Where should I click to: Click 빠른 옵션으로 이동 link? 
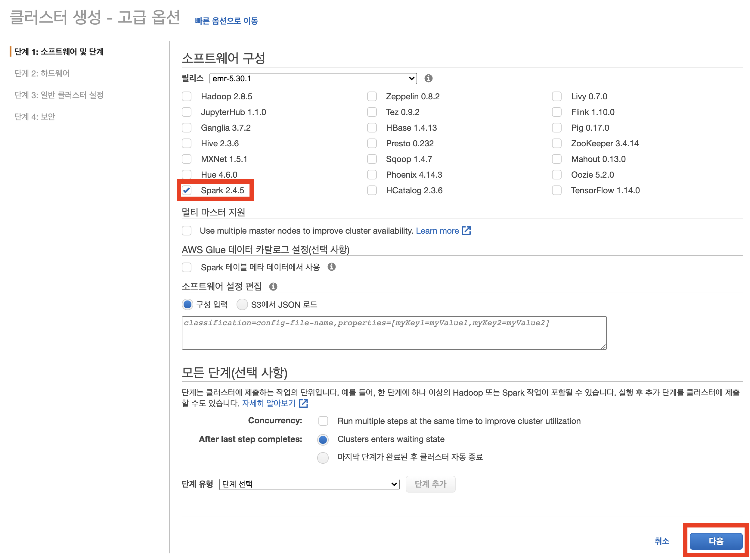226,21
